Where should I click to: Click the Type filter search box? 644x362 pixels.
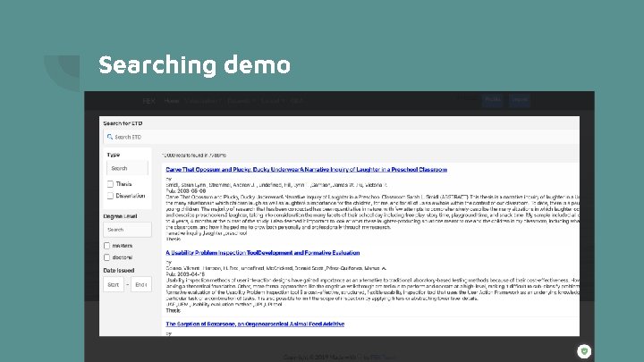(x=127, y=168)
